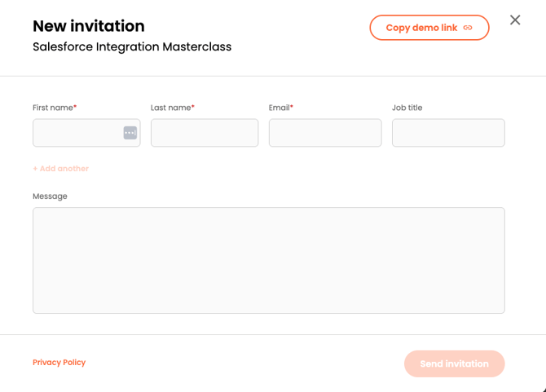
Task: Click the Salesforce Integration Masterclass subtitle
Action: [132, 47]
